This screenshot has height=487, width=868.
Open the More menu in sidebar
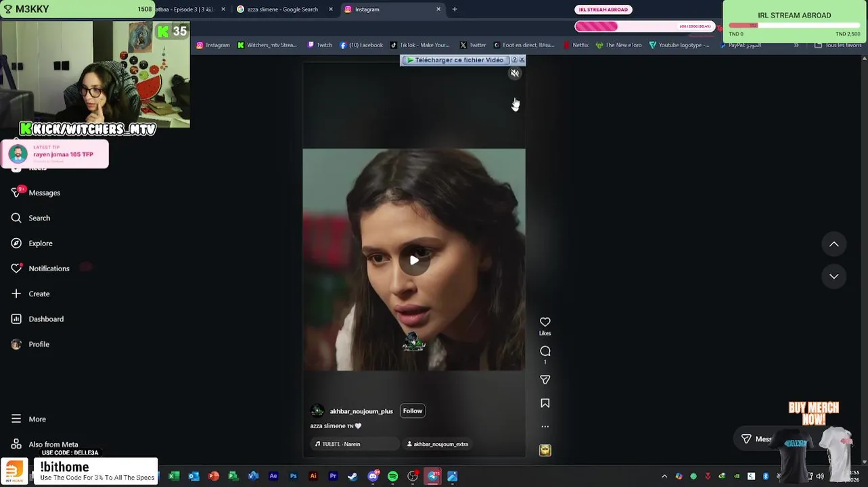pyautogui.click(x=28, y=419)
